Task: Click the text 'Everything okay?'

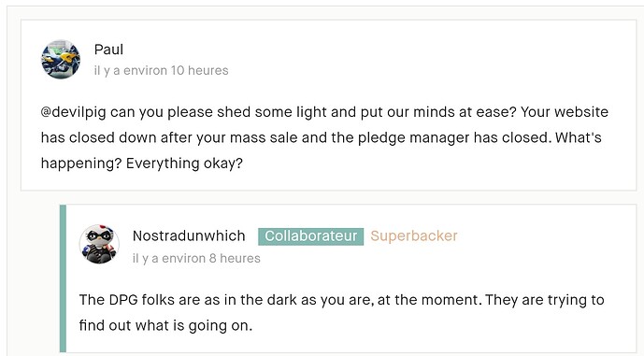Action: coord(184,164)
